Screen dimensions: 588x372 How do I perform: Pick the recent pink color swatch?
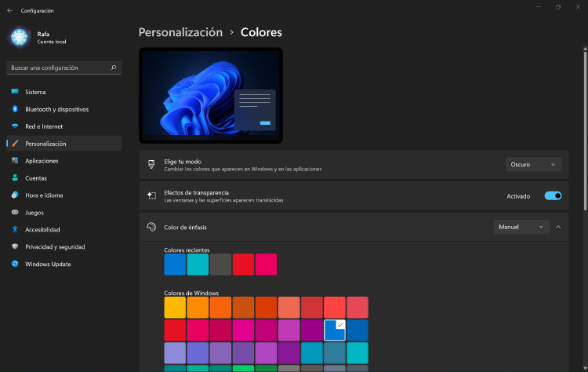[x=267, y=264]
